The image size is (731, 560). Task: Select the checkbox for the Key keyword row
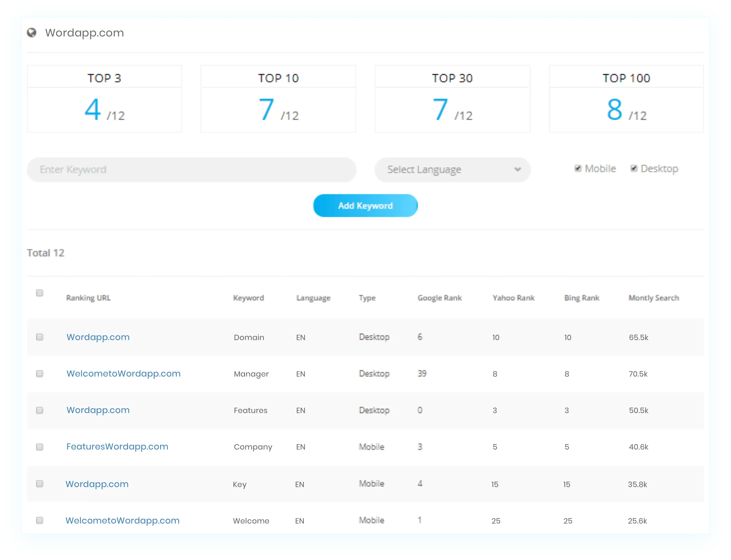[x=40, y=484]
